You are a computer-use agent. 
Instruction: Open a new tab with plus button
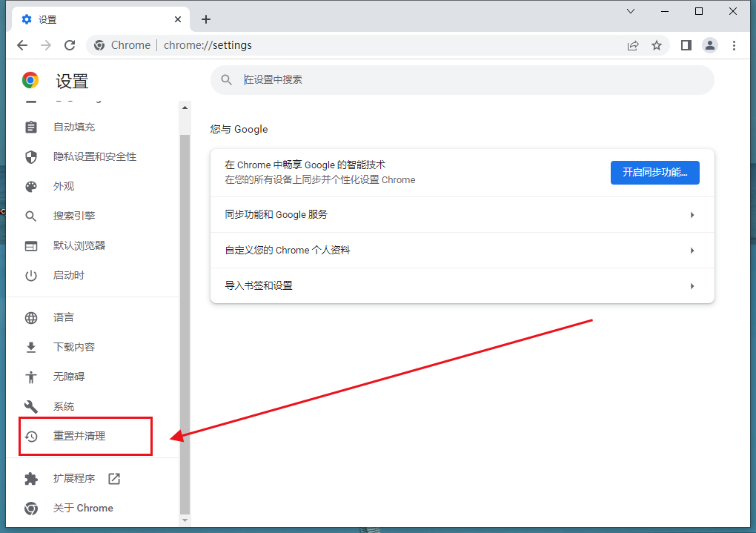(x=206, y=19)
